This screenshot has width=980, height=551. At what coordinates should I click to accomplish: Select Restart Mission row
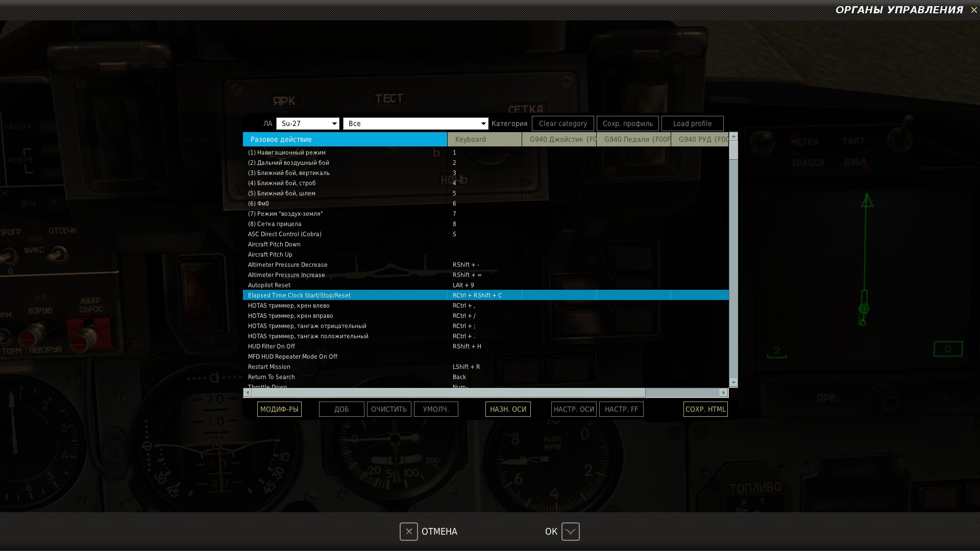pos(486,367)
